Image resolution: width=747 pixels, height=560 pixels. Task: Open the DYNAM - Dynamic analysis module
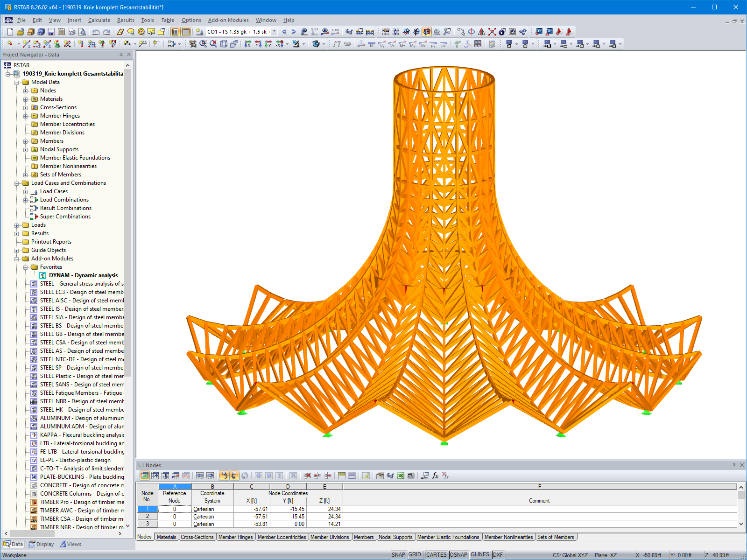[x=83, y=275]
